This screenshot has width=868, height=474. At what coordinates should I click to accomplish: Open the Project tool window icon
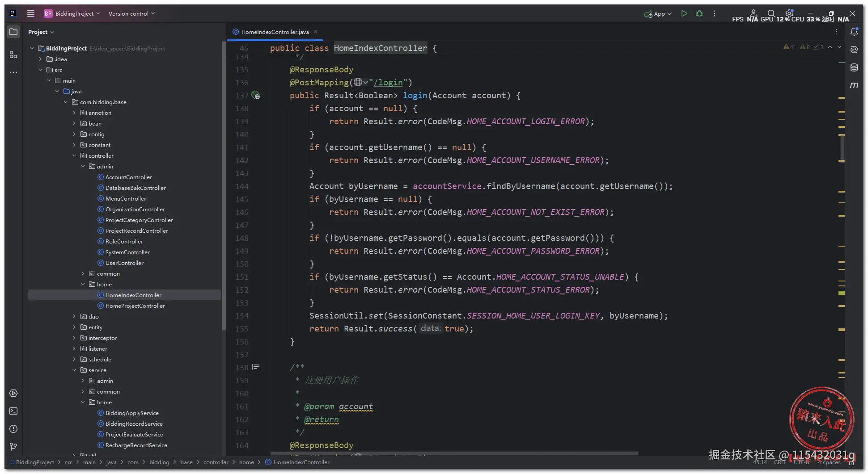pos(13,32)
